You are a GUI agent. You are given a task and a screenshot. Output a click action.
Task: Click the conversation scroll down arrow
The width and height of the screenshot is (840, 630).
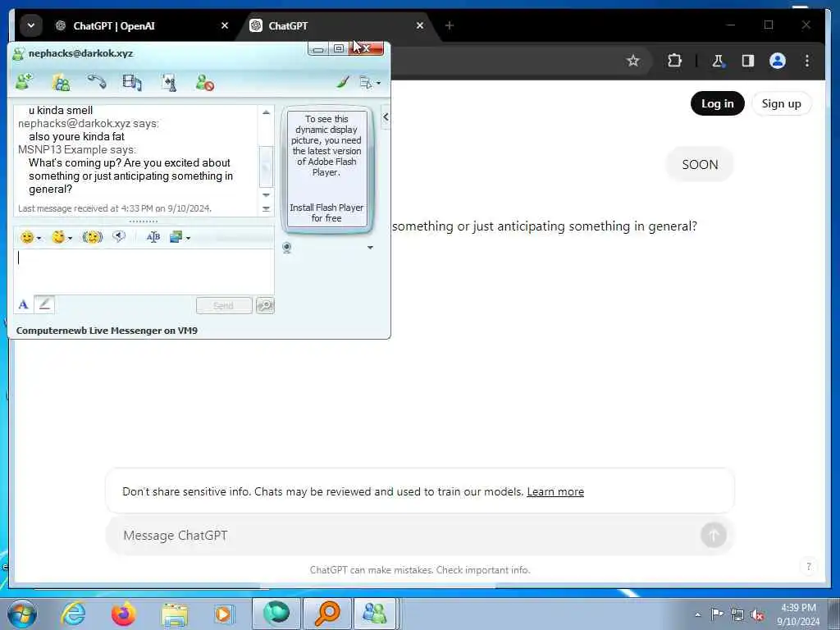click(x=267, y=195)
